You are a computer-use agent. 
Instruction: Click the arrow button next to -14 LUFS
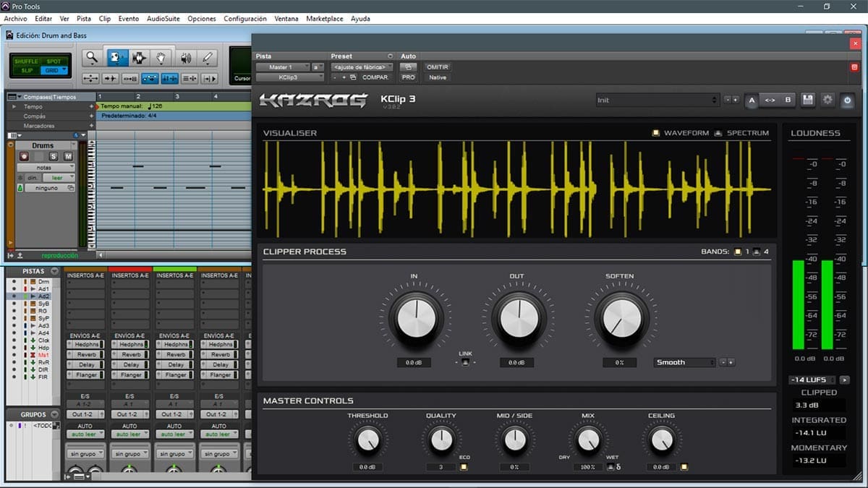844,380
